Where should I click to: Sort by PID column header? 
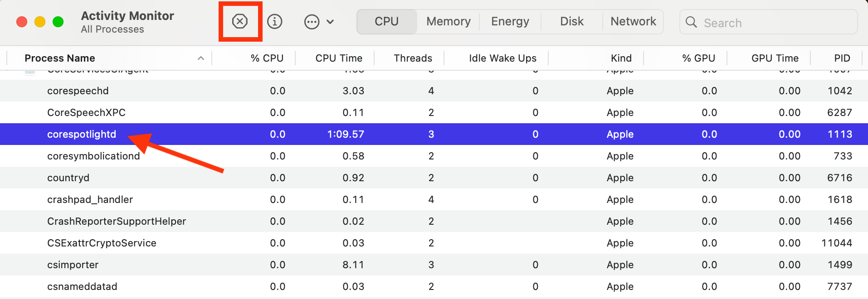842,58
